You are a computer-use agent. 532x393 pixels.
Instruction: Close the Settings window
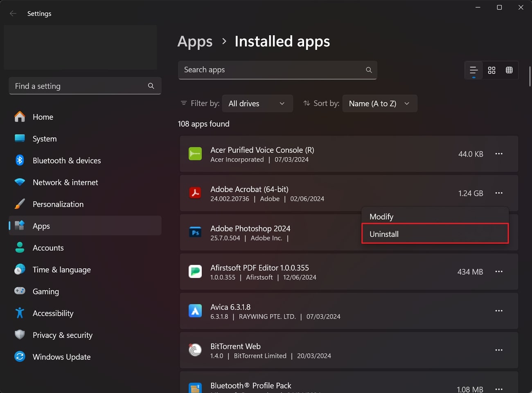pyautogui.click(x=521, y=7)
